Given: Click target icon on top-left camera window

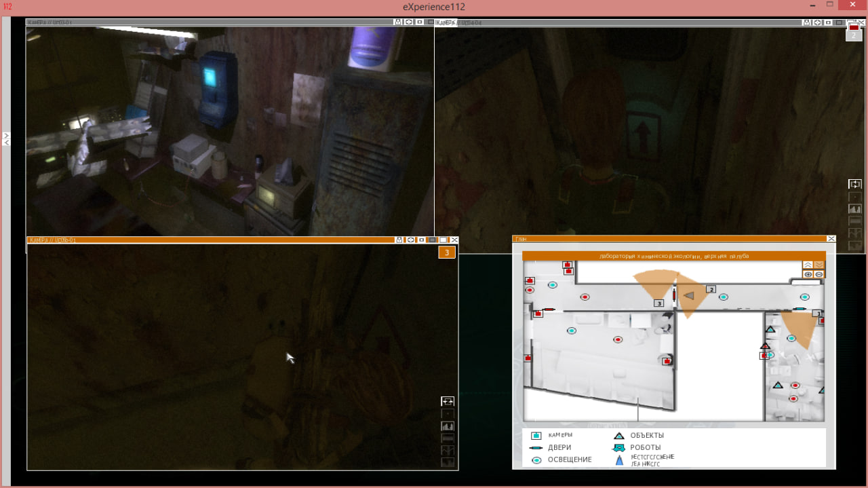Looking at the screenshot, I should click(x=409, y=22).
